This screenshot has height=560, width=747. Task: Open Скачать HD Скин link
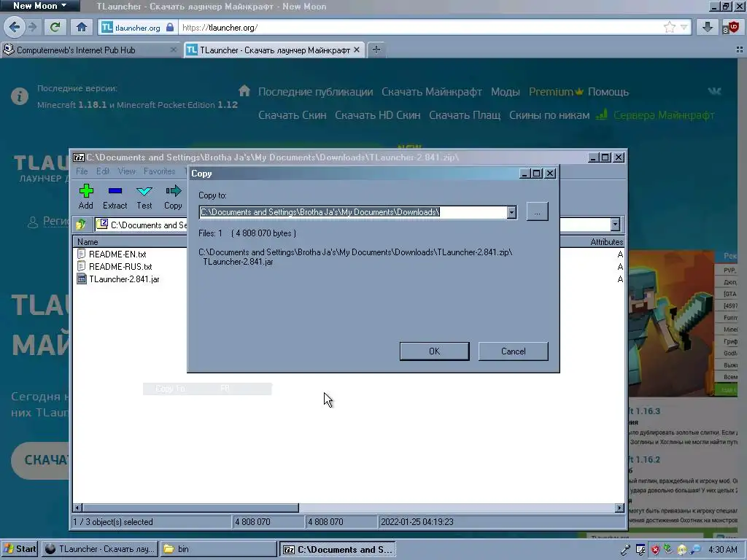pos(377,114)
